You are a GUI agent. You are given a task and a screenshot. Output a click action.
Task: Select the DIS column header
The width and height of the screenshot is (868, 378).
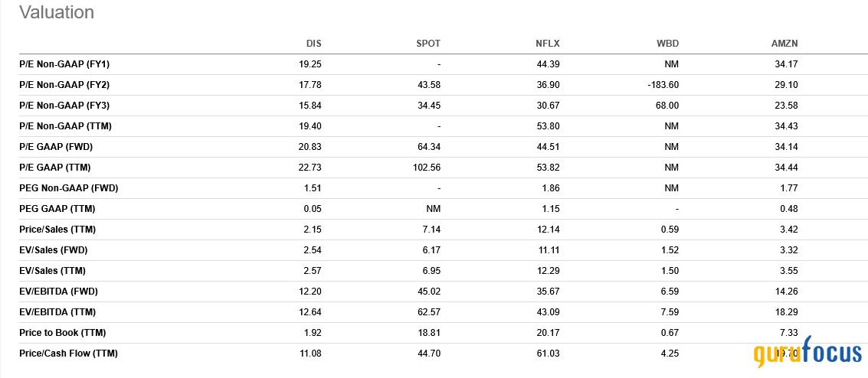[313, 44]
